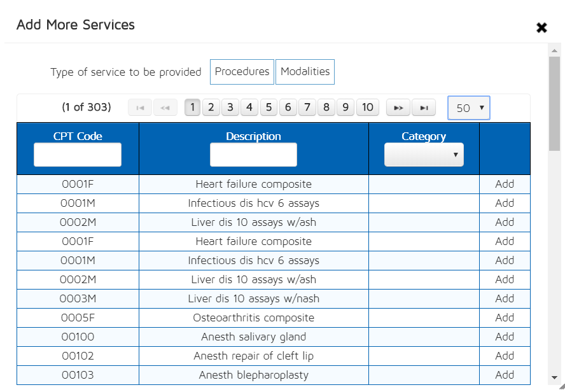Click the vertical scrollbar thumb
The image size is (565, 392).
[554, 103]
